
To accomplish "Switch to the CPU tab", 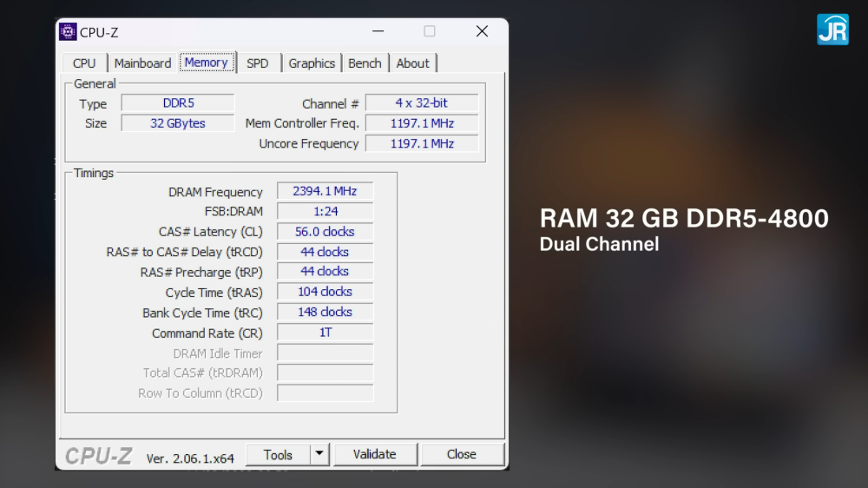I will [85, 63].
